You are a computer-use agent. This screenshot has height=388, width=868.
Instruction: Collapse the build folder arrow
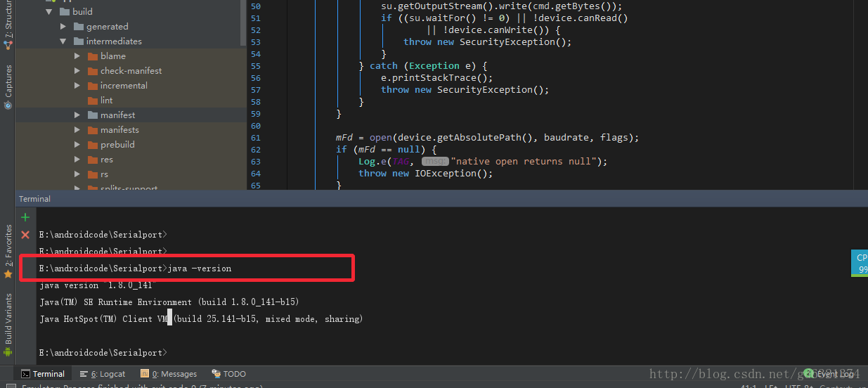[48, 12]
